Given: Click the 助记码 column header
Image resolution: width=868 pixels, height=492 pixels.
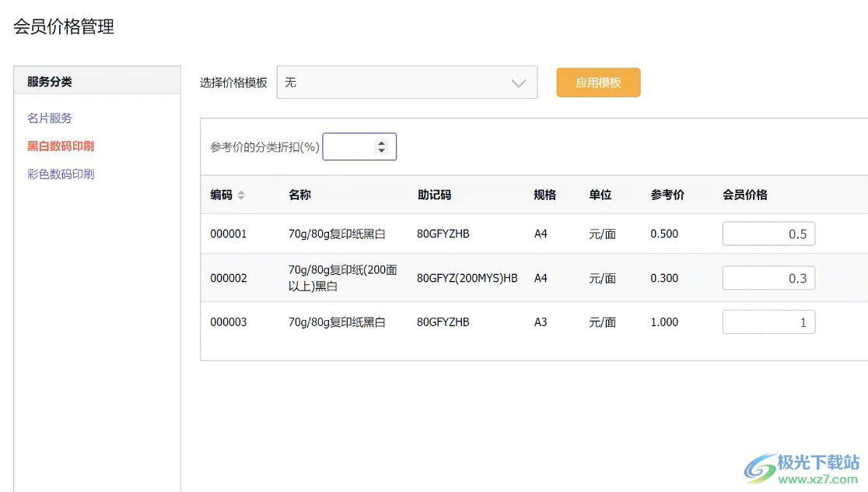Looking at the screenshot, I should pos(434,195).
